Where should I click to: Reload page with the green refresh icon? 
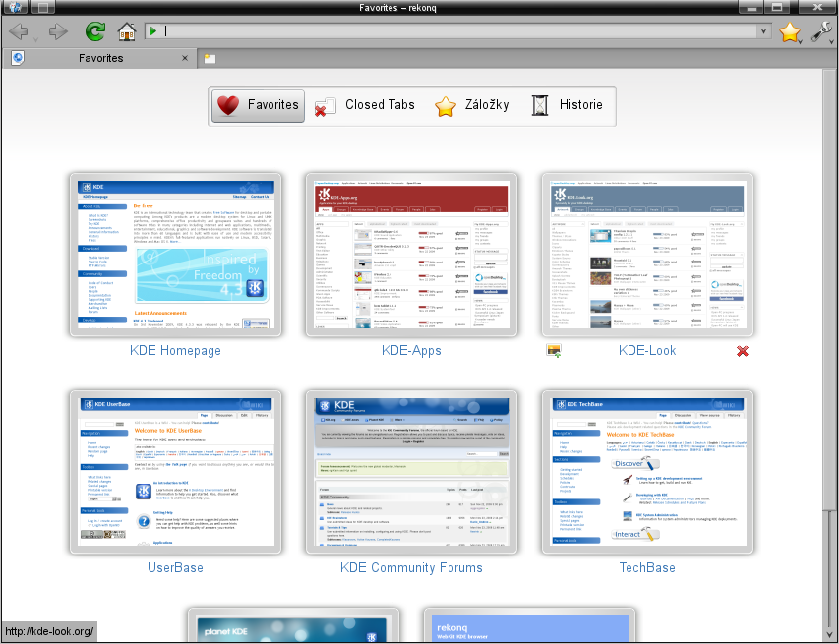[94, 31]
